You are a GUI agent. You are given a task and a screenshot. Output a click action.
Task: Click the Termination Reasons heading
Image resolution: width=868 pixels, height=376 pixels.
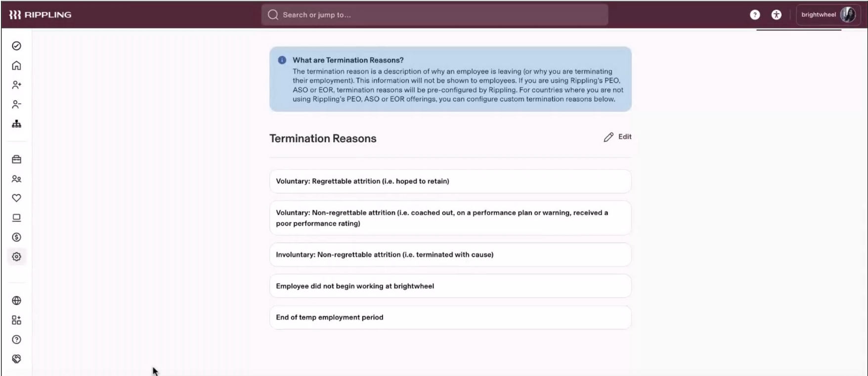click(x=323, y=138)
